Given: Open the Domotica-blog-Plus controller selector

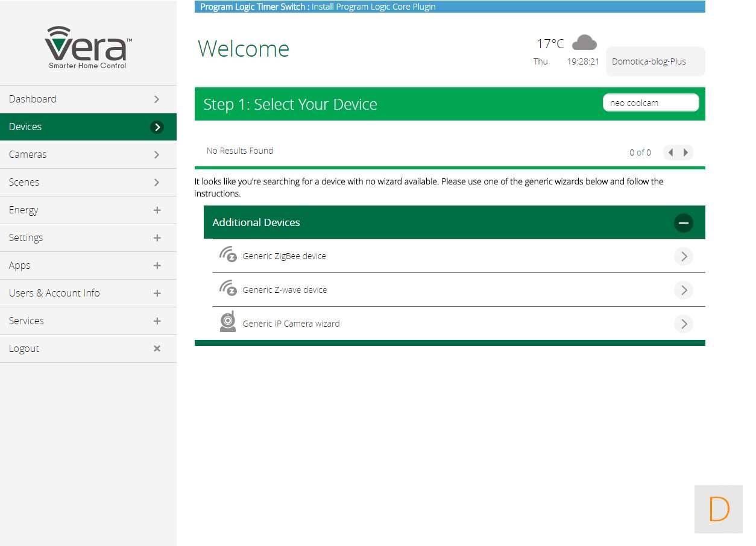Looking at the screenshot, I should pos(655,61).
